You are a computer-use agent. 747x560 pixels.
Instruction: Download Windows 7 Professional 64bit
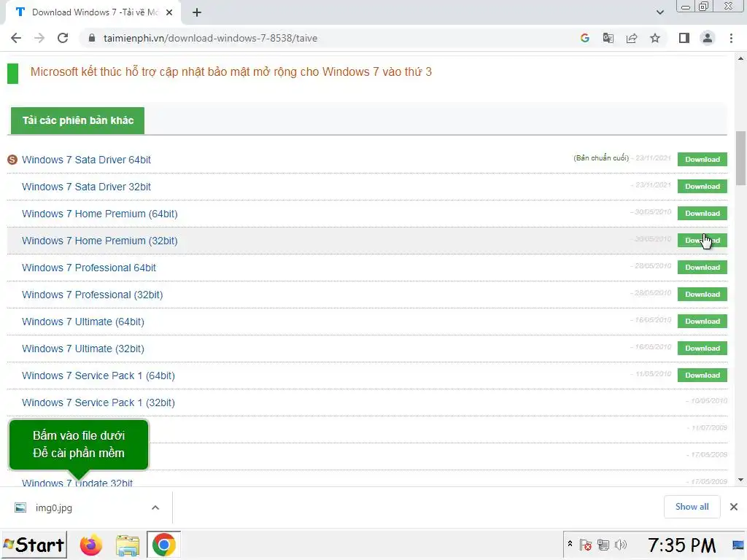click(703, 267)
